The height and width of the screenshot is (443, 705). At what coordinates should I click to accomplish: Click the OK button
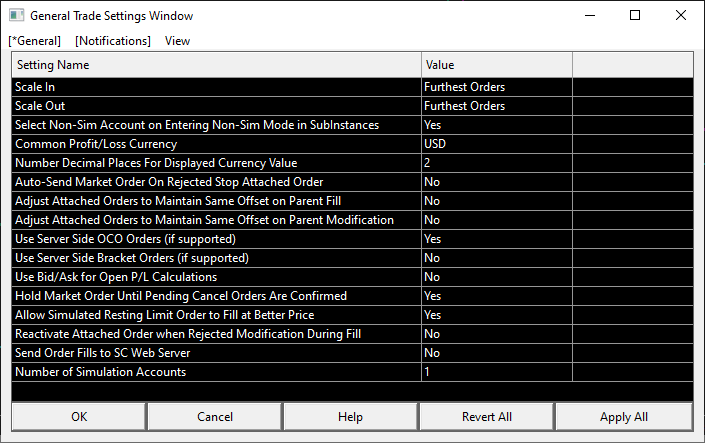79,417
